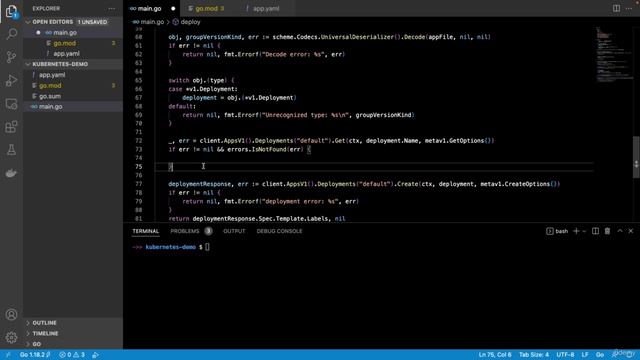The image size is (640, 360).
Task: Open the Explorer view in activity bar
Action: coord(11,11)
